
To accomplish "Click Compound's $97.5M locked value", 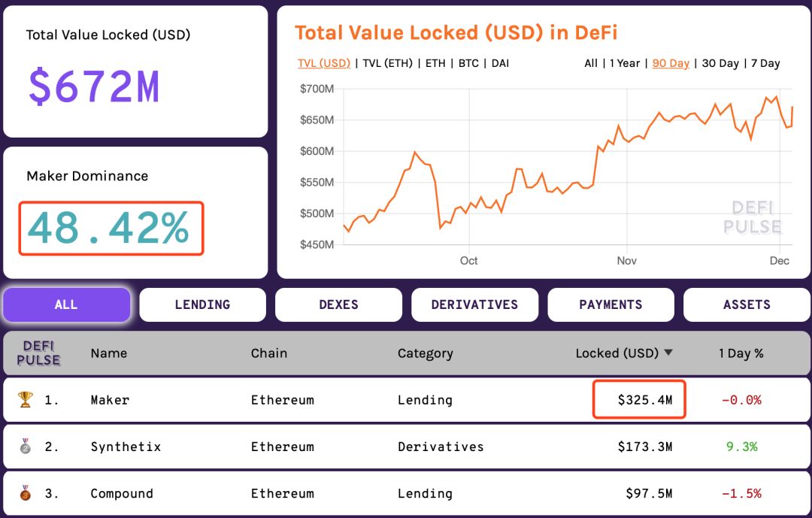I will pyautogui.click(x=649, y=493).
